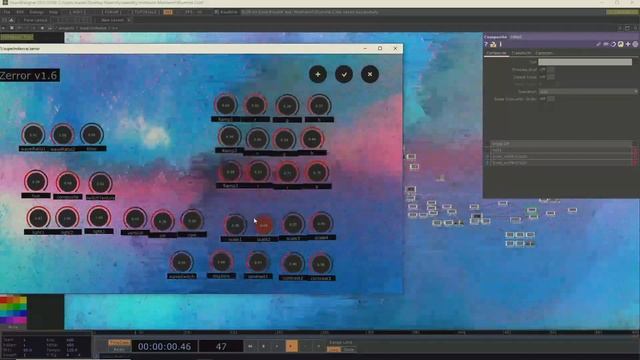Click the frame number field 47

pos(221,347)
